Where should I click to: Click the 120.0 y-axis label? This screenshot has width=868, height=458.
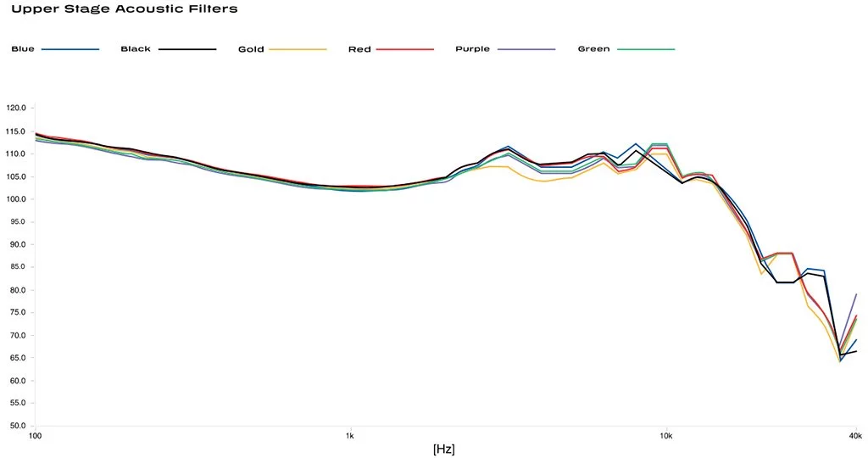pos(16,109)
